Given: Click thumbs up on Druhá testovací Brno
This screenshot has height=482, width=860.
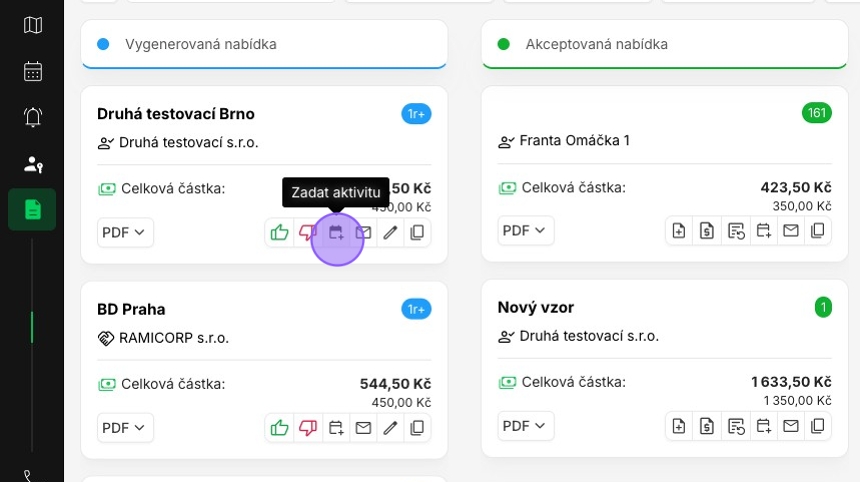Looking at the screenshot, I should (279, 232).
